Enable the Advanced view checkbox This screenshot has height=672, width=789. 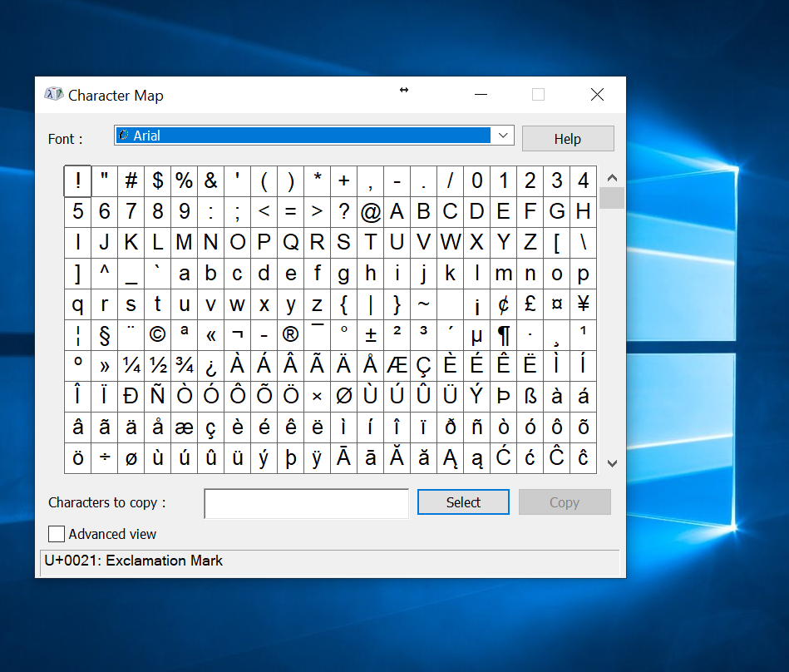57,534
